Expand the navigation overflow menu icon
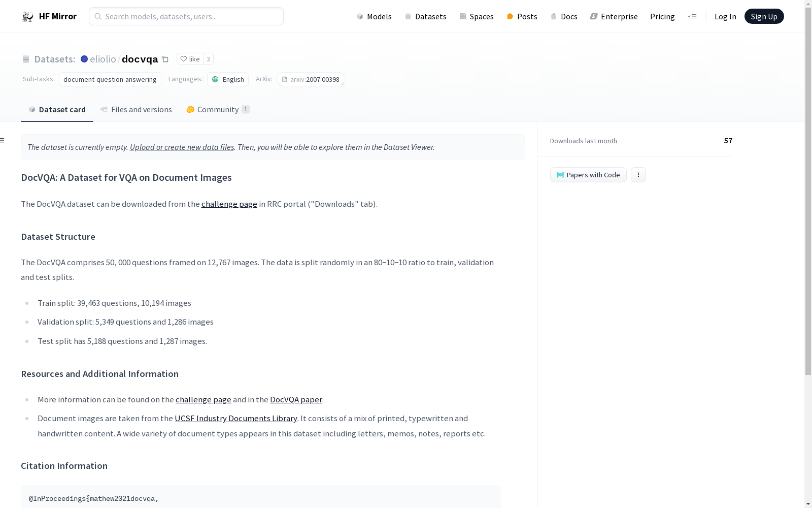 692,16
